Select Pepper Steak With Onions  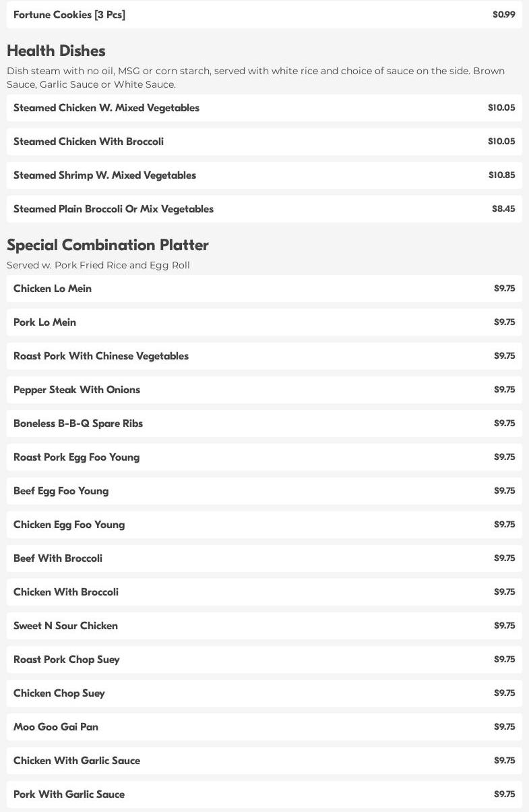(x=77, y=390)
